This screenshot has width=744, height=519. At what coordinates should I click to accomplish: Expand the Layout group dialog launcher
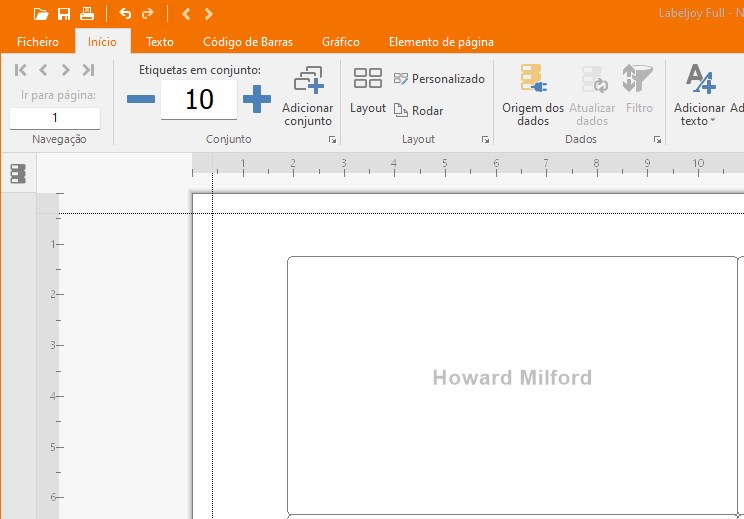click(485, 139)
